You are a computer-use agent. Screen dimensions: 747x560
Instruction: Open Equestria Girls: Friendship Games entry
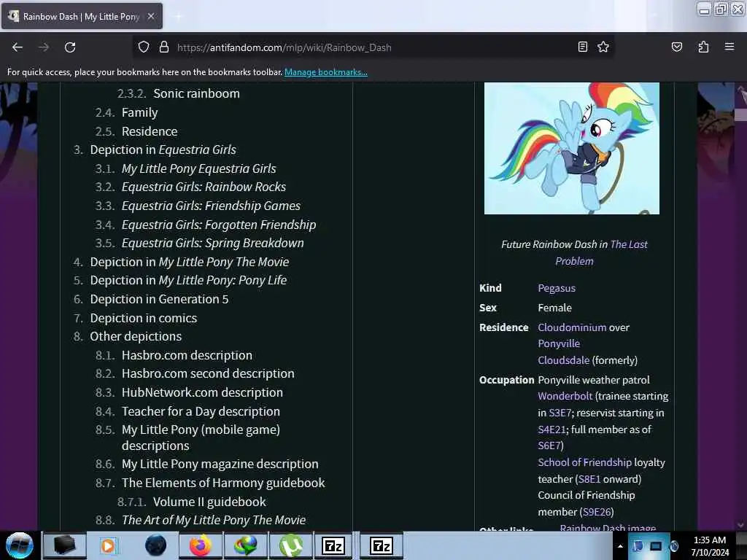211,206
